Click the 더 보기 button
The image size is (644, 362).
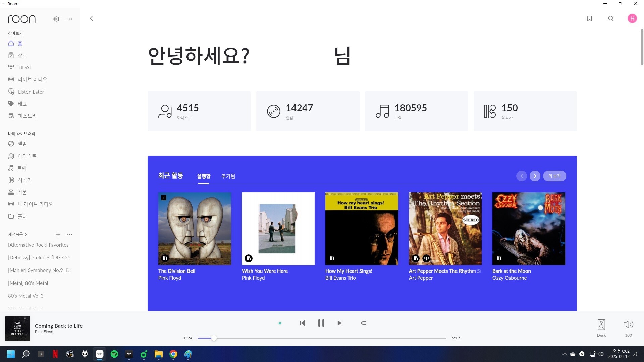point(554,176)
